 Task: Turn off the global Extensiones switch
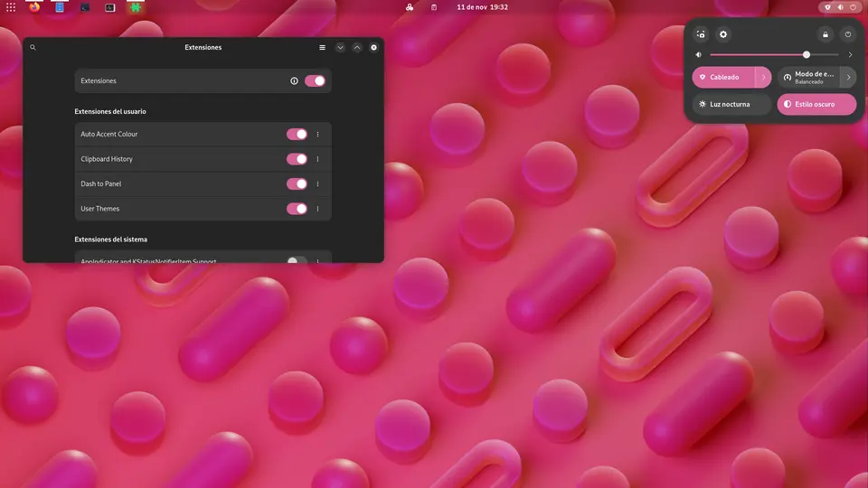(x=315, y=81)
